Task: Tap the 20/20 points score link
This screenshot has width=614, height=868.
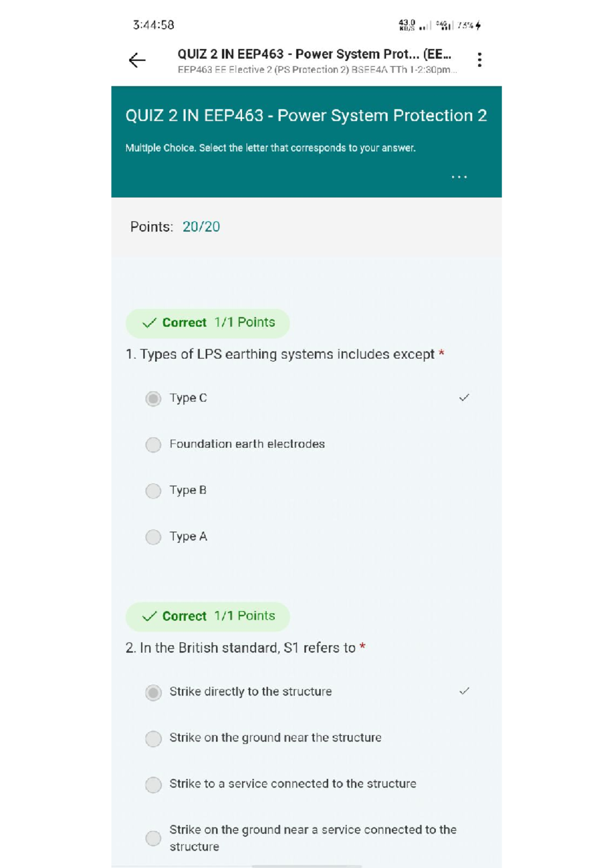Action: point(202,227)
